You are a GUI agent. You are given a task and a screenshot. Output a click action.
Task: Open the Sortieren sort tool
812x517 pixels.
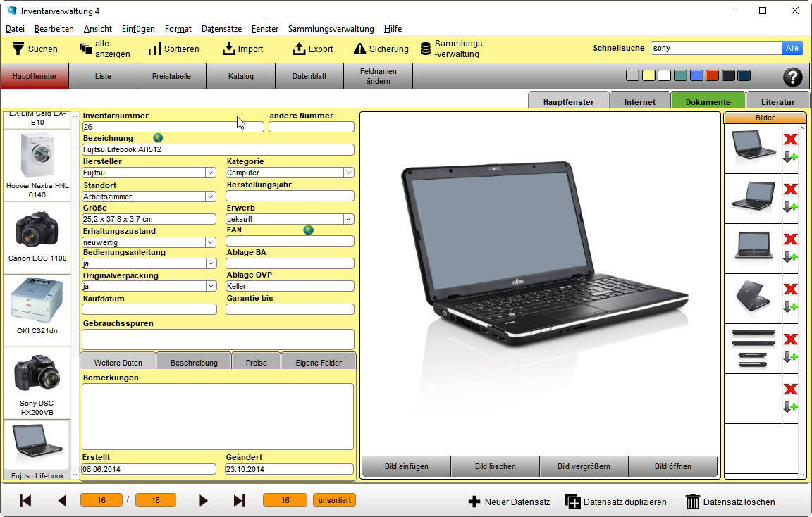pyautogui.click(x=154, y=49)
